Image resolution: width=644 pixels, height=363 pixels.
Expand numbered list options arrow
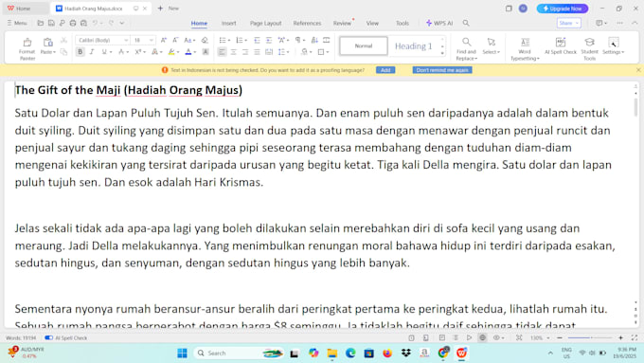point(246,41)
